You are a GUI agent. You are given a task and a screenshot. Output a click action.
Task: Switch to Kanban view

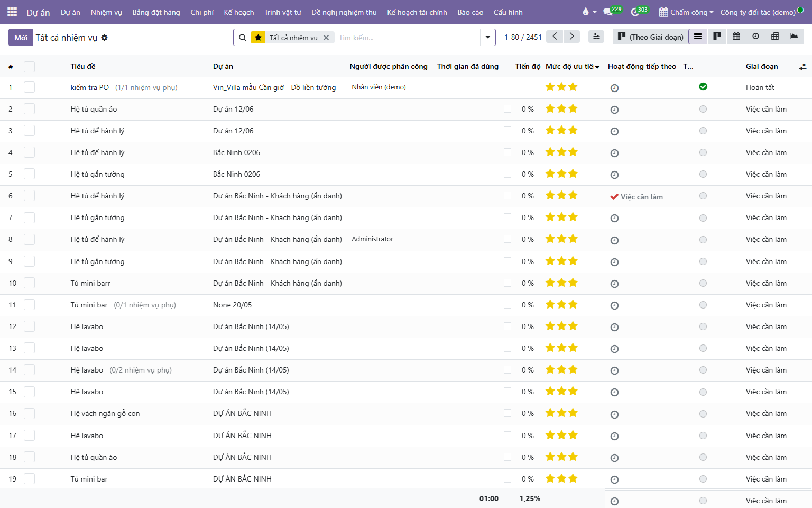717,37
